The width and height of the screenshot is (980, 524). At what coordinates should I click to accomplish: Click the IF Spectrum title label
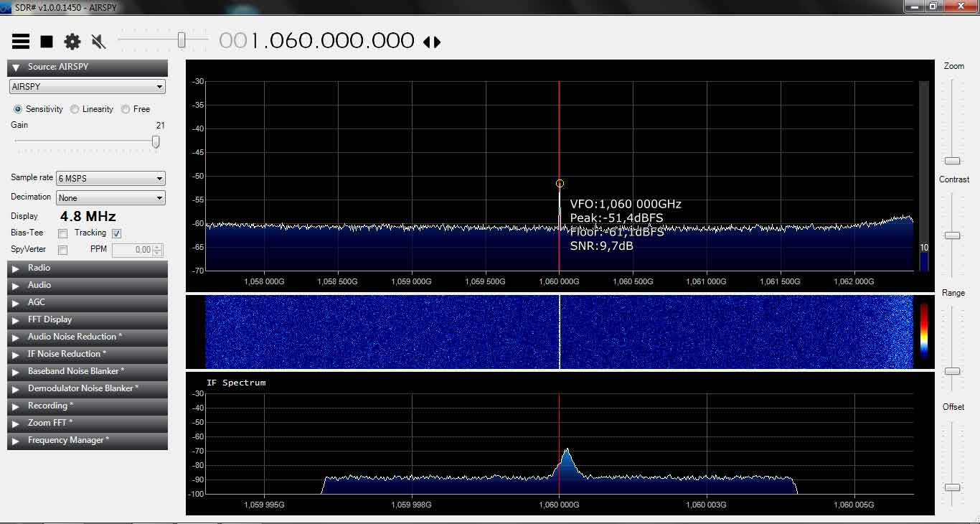[x=236, y=383]
